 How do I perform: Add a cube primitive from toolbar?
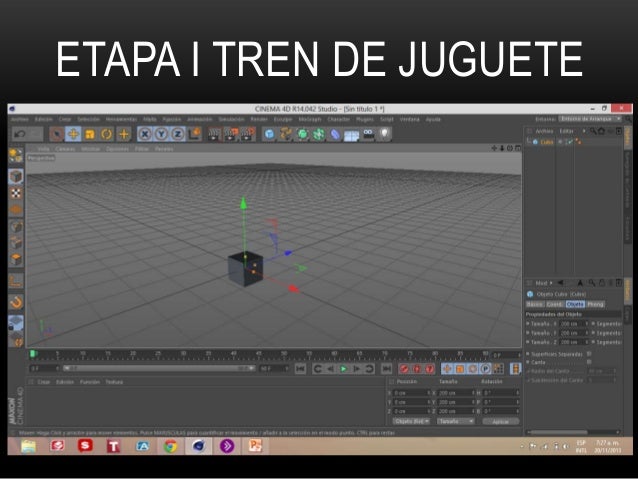(269, 134)
